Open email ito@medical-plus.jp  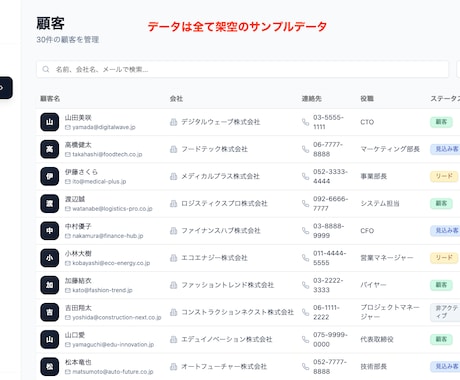[x=99, y=182]
